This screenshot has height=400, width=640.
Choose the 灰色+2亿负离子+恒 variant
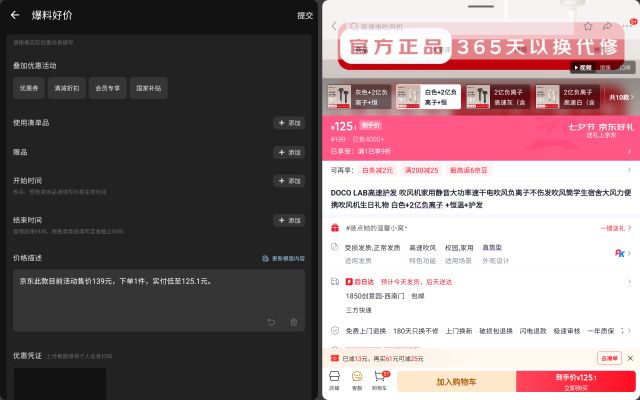(x=359, y=97)
